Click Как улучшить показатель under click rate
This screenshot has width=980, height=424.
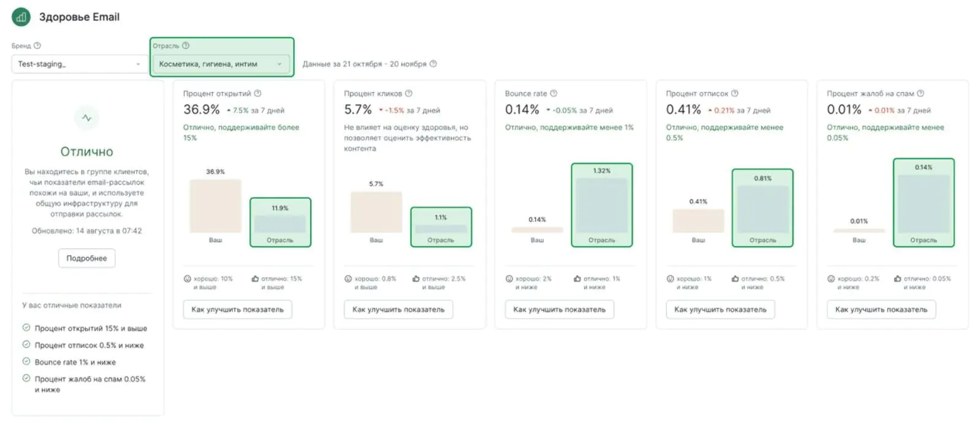(x=398, y=309)
